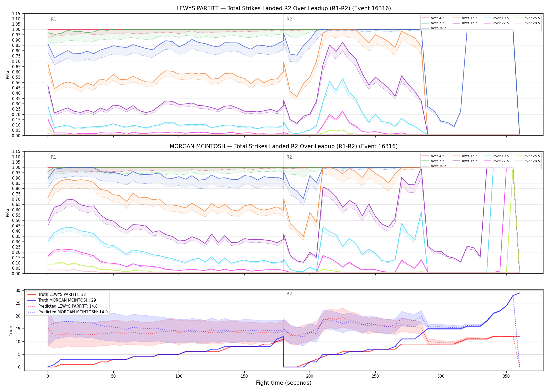Click the 1.15 tick on the Parfitt Prob axis
This screenshot has height=392, width=549.
pyautogui.click(x=16, y=14)
